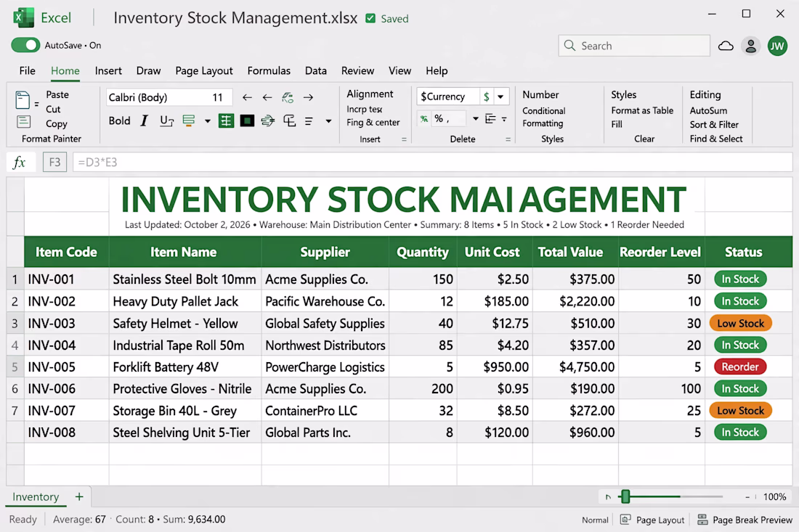Open the View ribbon tab
This screenshot has width=799, height=532.
(x=399, y=70)
